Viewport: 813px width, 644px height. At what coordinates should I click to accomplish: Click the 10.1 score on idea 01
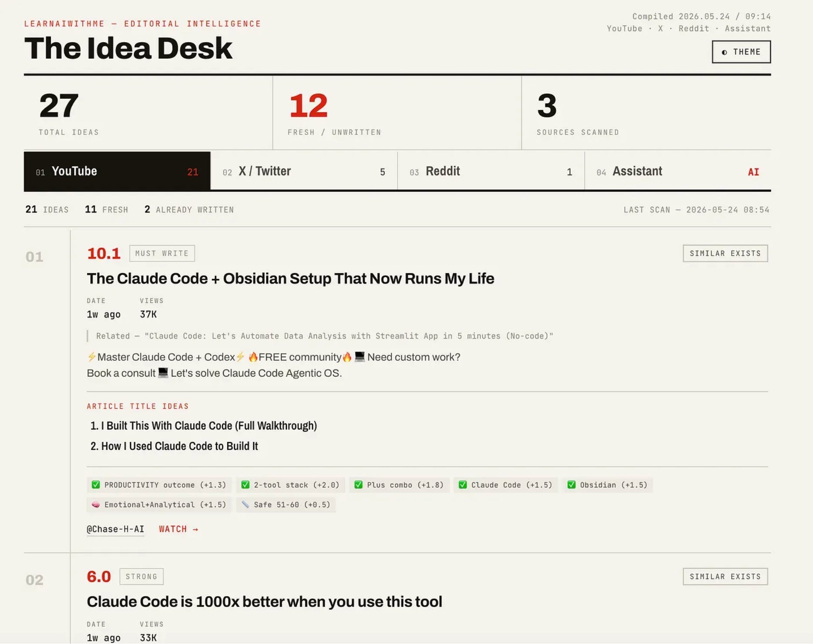click(x=104, y=253)
